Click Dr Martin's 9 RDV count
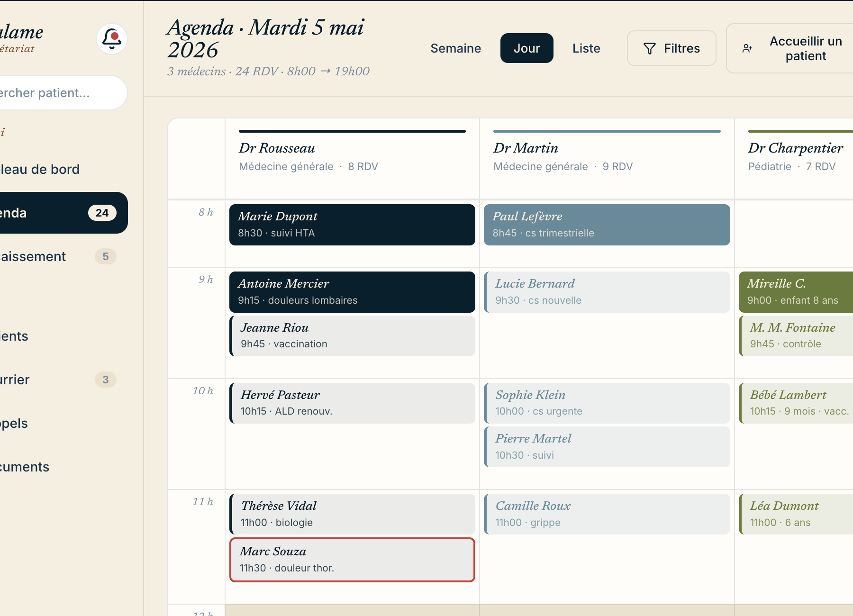This screenshot has height=616, width=853. pos(617,166)
